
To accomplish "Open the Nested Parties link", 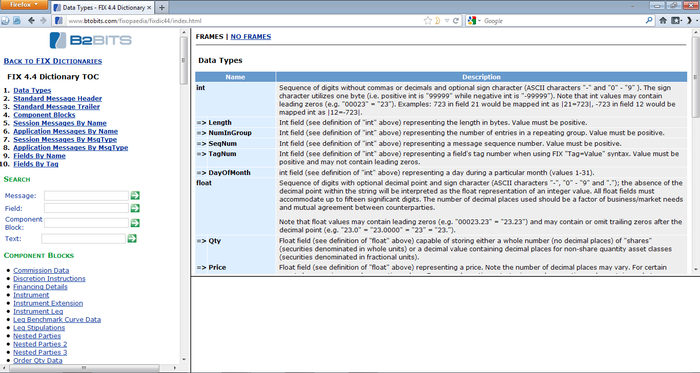I will [x=37, y=336].
